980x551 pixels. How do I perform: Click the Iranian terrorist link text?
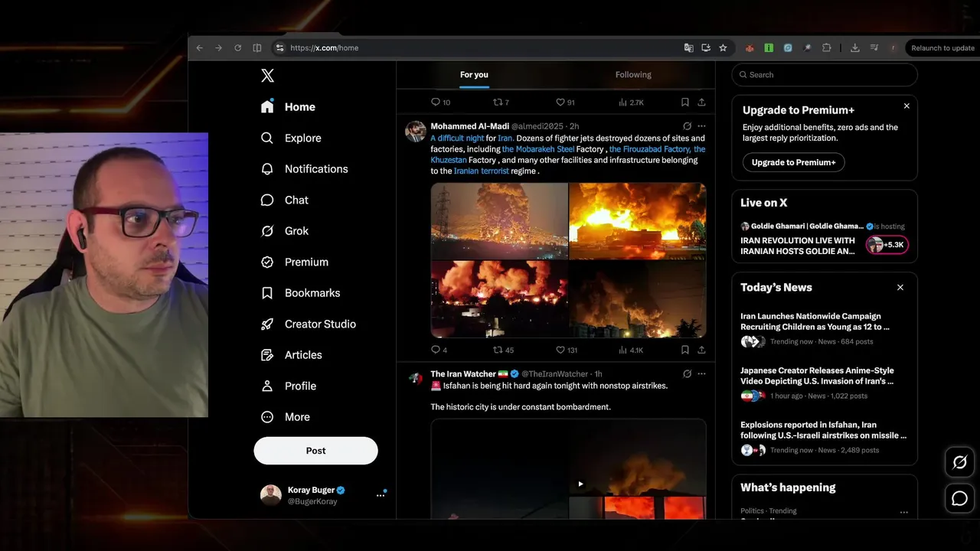481,171
